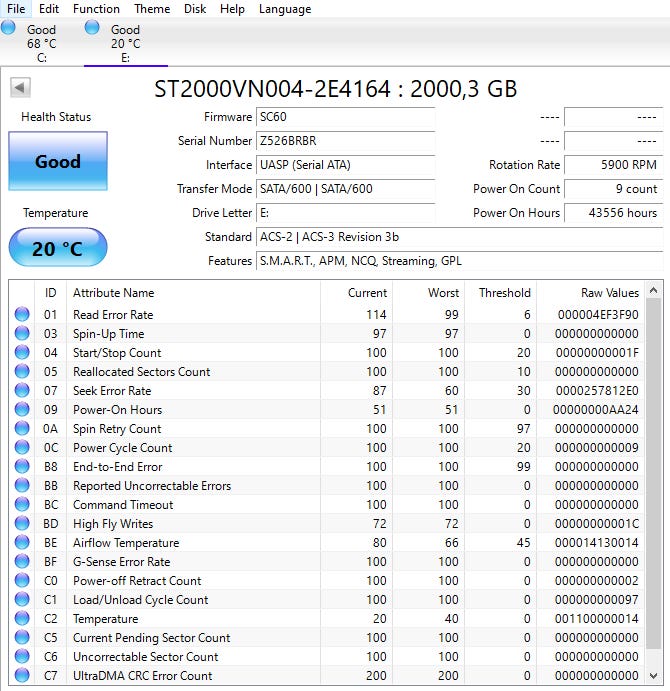The image size is (670, 691).
Task: Click UltraDMA CRC Error Count status orb
Action: tap(22, 676)
